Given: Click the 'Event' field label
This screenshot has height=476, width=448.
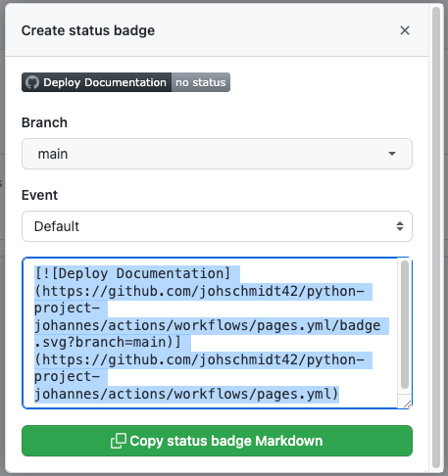Looking at the screenshot, I should click(x=39, y=195).
